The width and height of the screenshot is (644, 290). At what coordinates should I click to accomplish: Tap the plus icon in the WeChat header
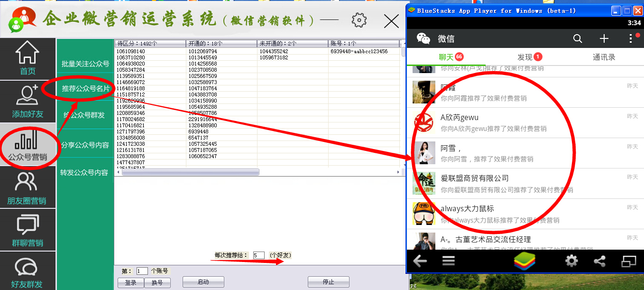pos(604,39)
